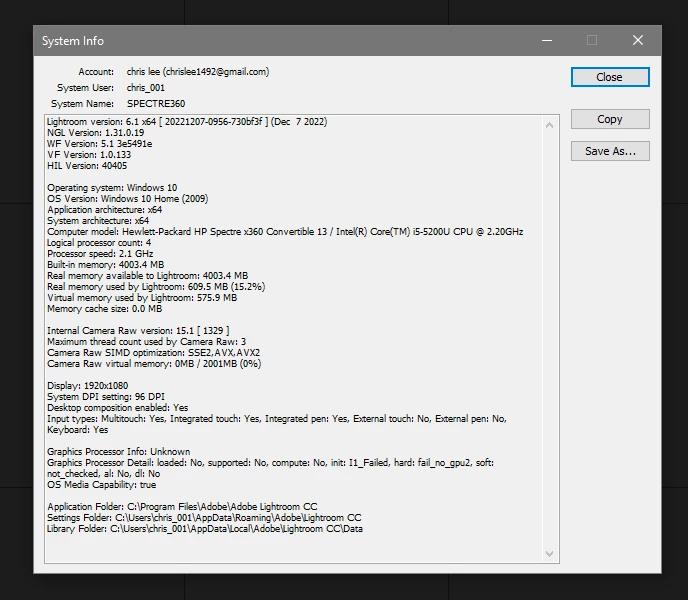Click the Input types: Multitouch line
Viewport: 688px width, 600px height.
click(277, 418)
